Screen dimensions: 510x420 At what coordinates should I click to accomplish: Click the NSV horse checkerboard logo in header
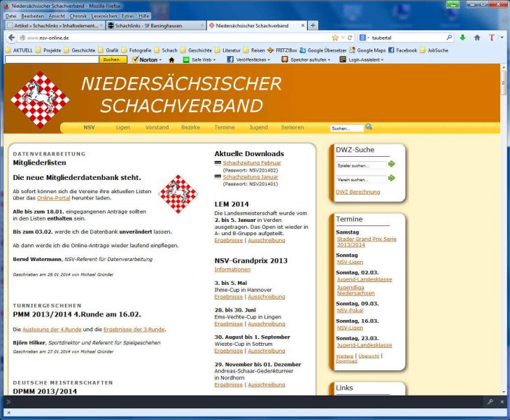pyautogui.click(x=40, y=99)
